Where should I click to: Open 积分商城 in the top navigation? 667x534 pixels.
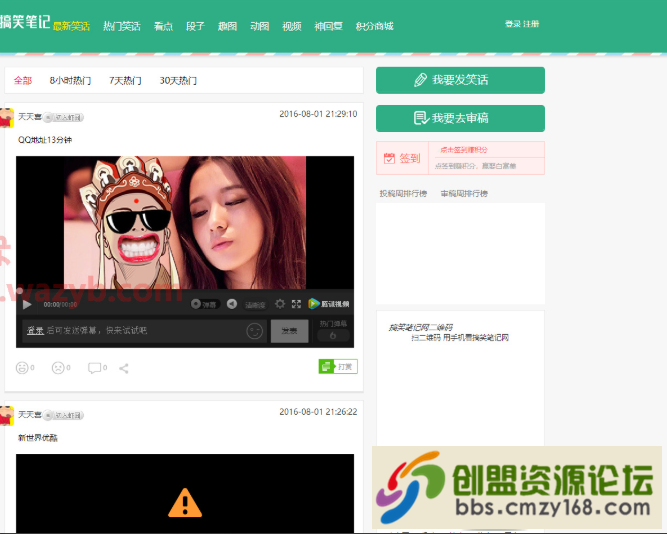coord(374,26)
